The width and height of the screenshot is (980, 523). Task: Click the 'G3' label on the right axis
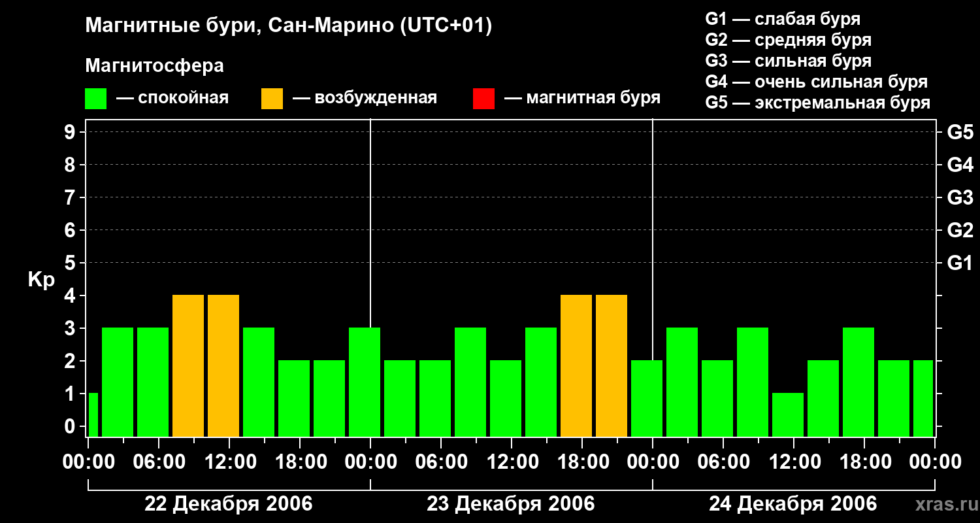(x=960, y=197)
